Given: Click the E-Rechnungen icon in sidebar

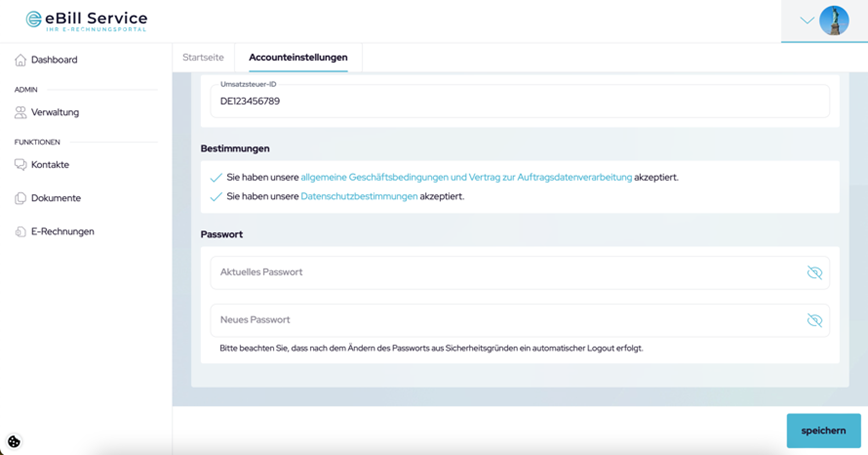Looking at the screenshot, I should (x=20, y=232).
